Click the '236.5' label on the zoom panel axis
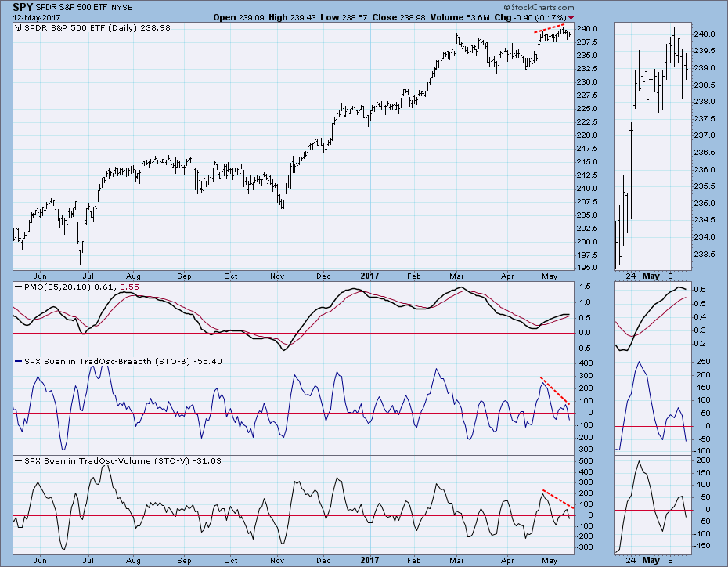The image size is (728, 567). pos(705,152)
